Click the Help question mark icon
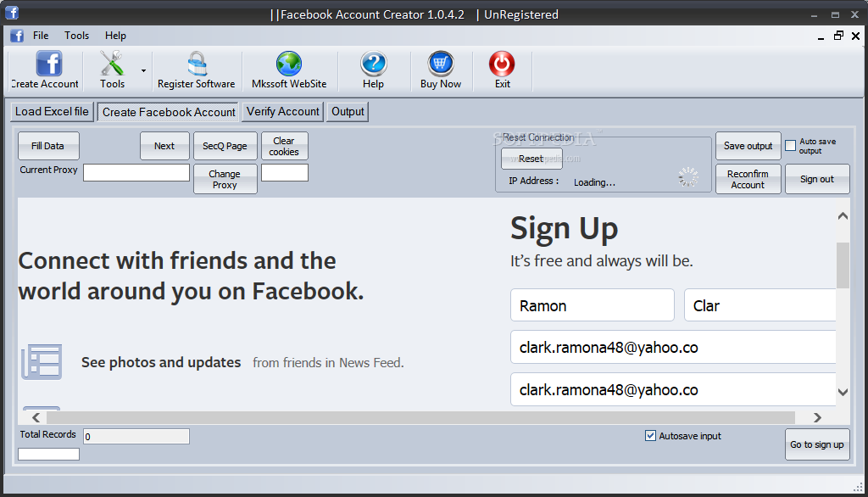The image size is (868, 497). [x=374, y=64]
